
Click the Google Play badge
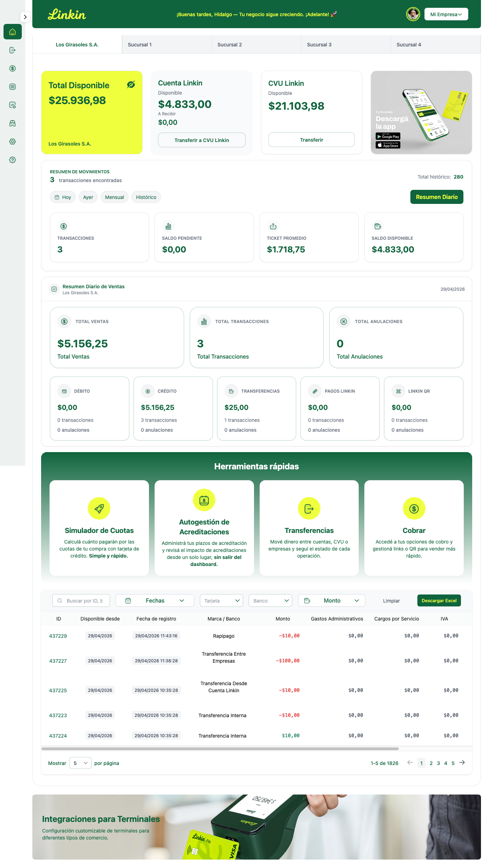tap(388, 136)
